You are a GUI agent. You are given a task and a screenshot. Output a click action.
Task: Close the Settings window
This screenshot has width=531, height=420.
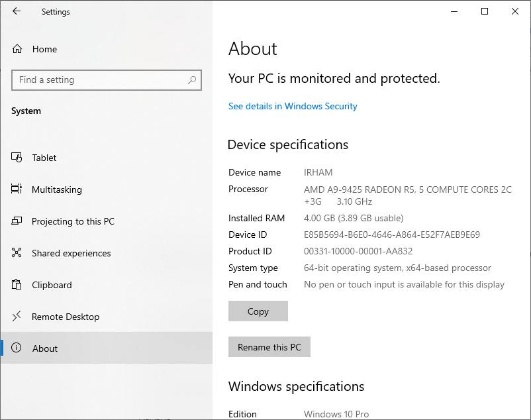pyautogui.click(x=515, y=11)
